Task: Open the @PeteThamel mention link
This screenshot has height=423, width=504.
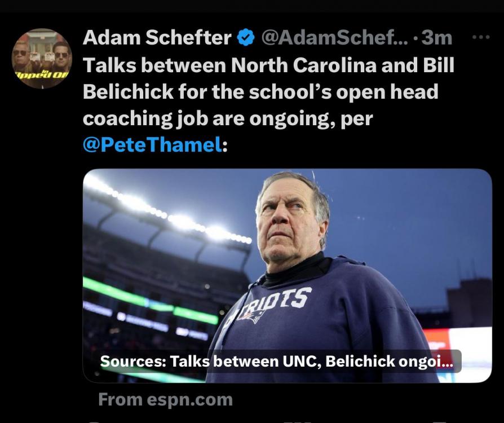Action: [151, 144]
